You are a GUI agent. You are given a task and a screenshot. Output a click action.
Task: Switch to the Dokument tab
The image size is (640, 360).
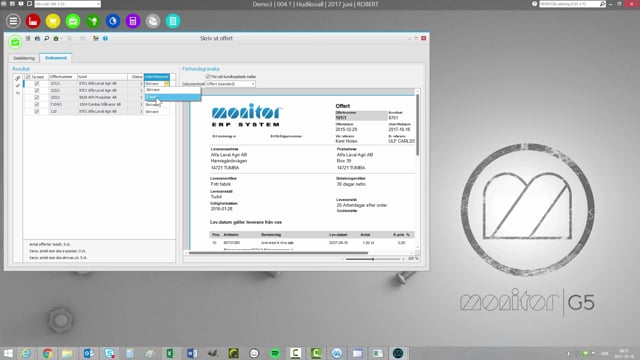pos(56,58)
